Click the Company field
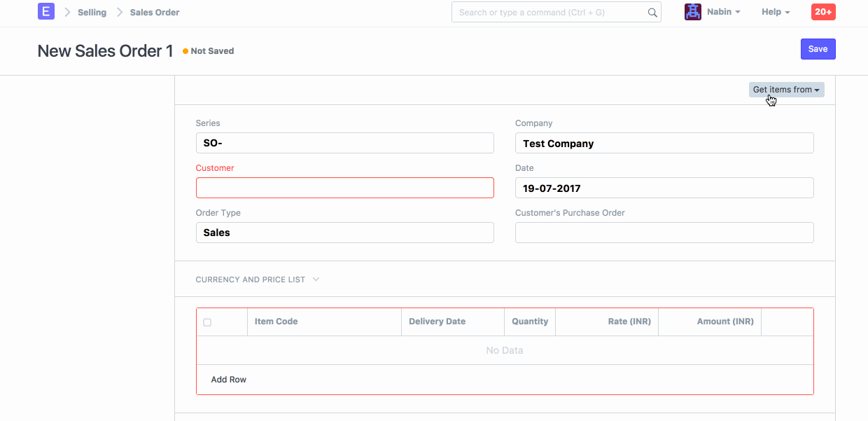The width and height of the screenshot is (868, 421). coord(664,143)
